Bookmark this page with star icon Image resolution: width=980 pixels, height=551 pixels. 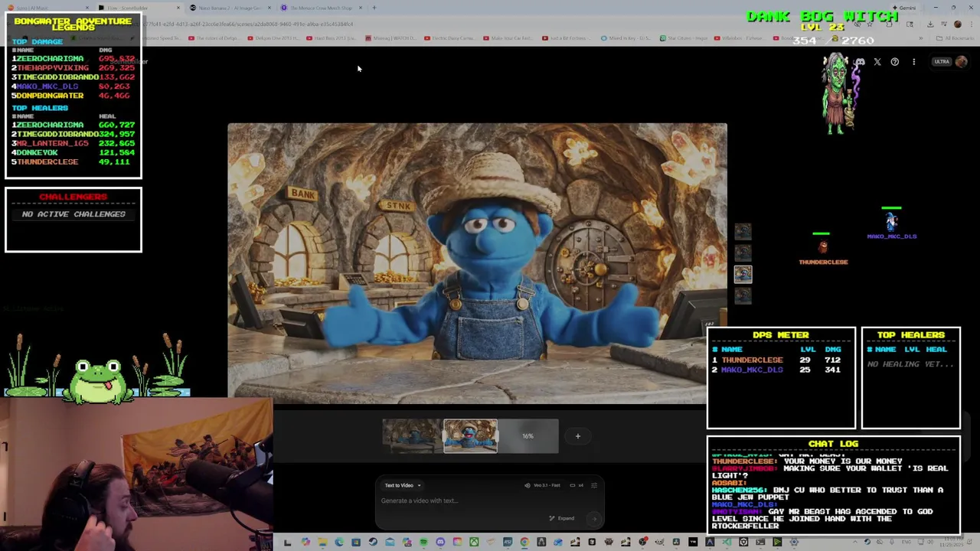pyautogui.click(x=870, y=24)
